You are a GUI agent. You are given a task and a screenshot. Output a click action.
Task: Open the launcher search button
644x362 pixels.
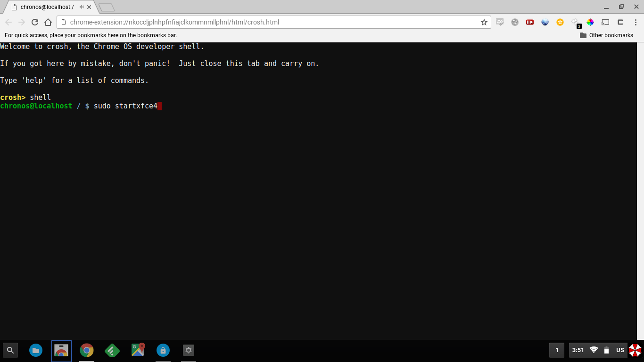click(10, 350)
